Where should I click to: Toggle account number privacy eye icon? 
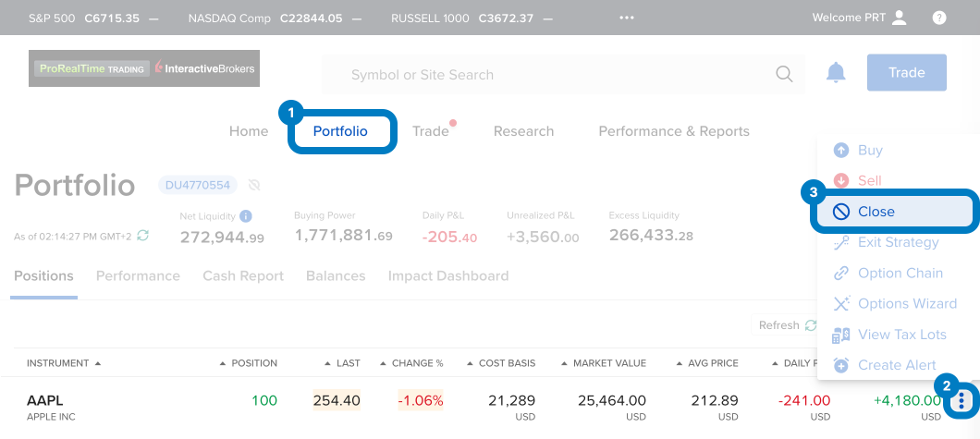coord(254,185)
